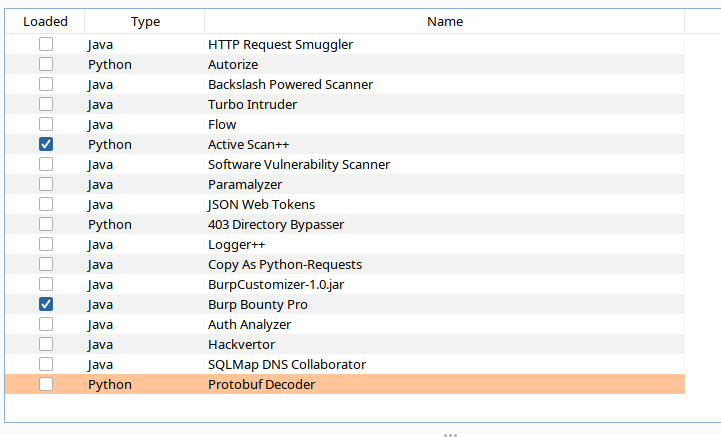
Task: Load the Hackvertor extension via checkbox
Action: [46, 344]
